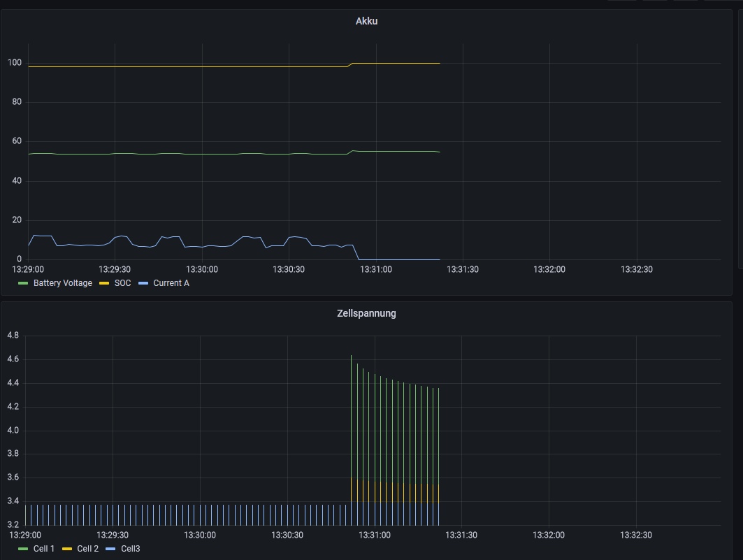Toggle Battery Voltage series in legend
The image size is (743, 560).
pos(62,283)
